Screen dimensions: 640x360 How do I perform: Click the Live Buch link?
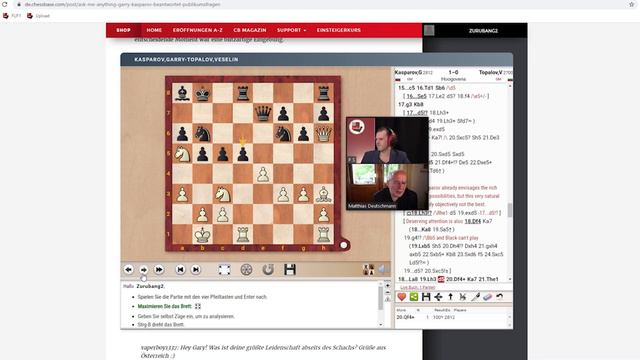(408, 288)
